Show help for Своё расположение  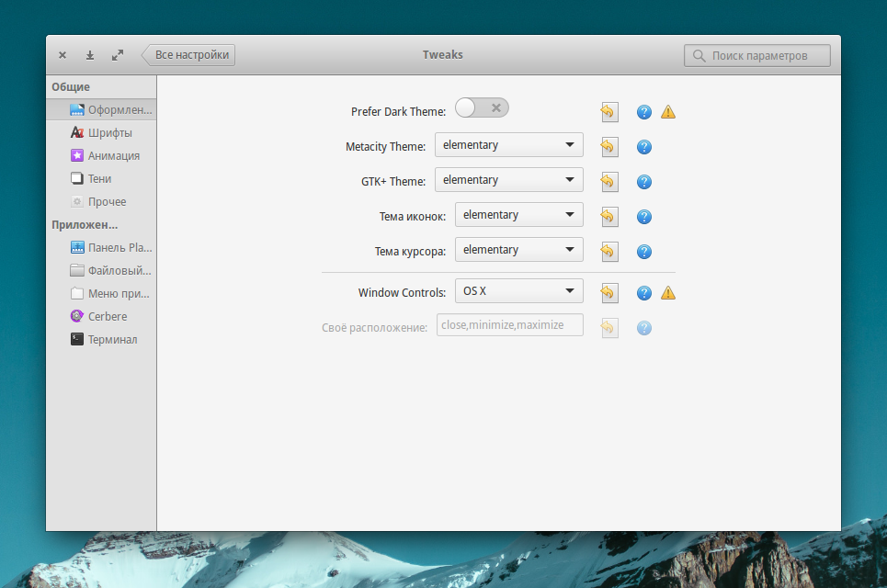click(643, 328)
